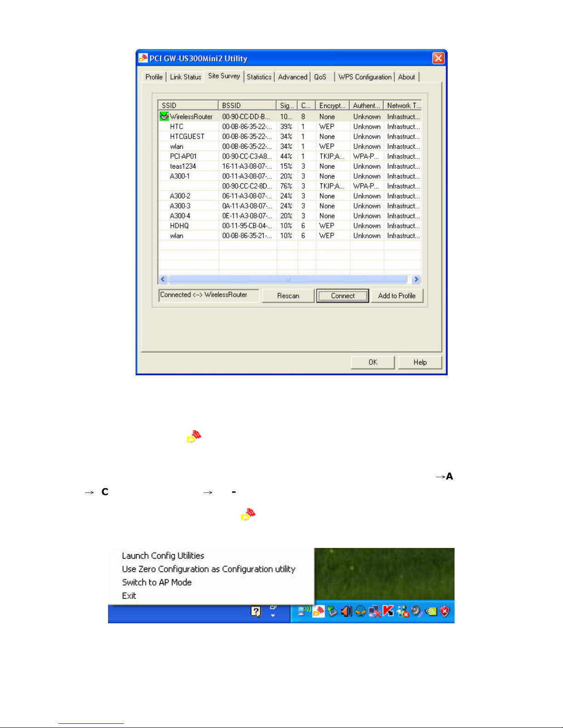The image size is (563, 728).
Task: Select the A300-4 network row
Action: click(290, 216)
